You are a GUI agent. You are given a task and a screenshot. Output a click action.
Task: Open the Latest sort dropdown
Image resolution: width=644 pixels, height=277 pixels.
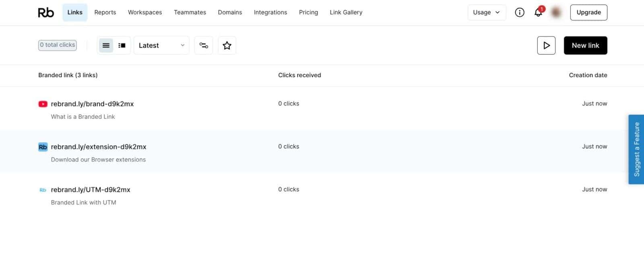(161, 46)
